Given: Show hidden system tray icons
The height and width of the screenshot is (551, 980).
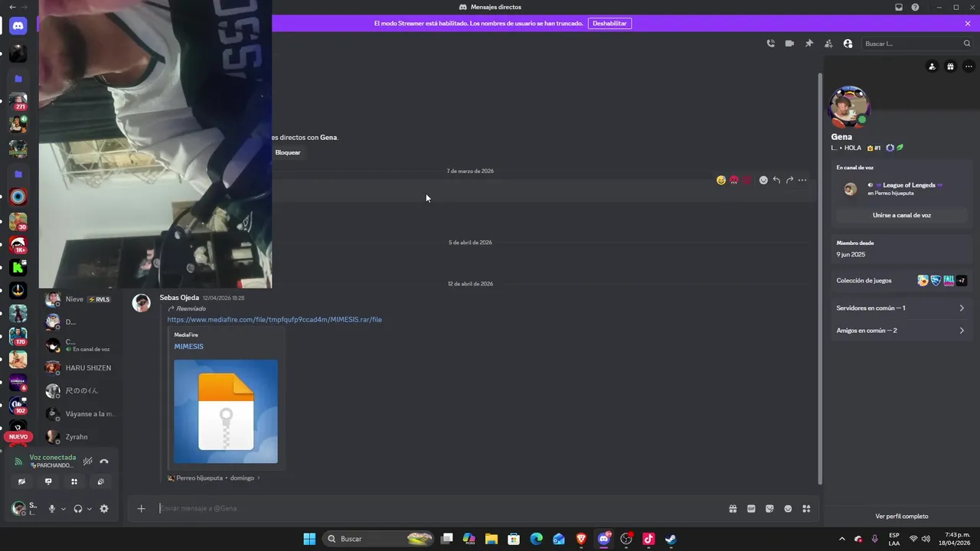Looking at the screenshot, I should click(842, 539).
